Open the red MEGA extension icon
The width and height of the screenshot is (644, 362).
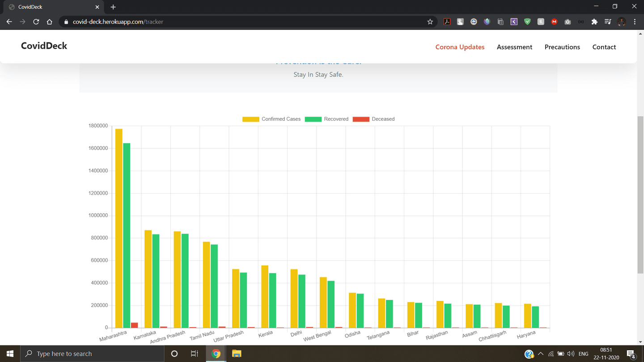coord(554,21)
